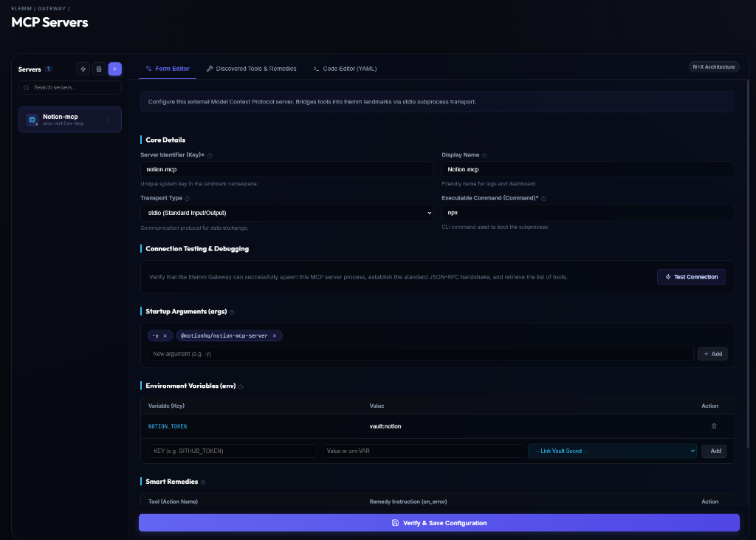Switch to Code Editor (YAML) tab
The width and height of the screenshot is (756, 540).
pyautogui.click(x=345, y=69)
